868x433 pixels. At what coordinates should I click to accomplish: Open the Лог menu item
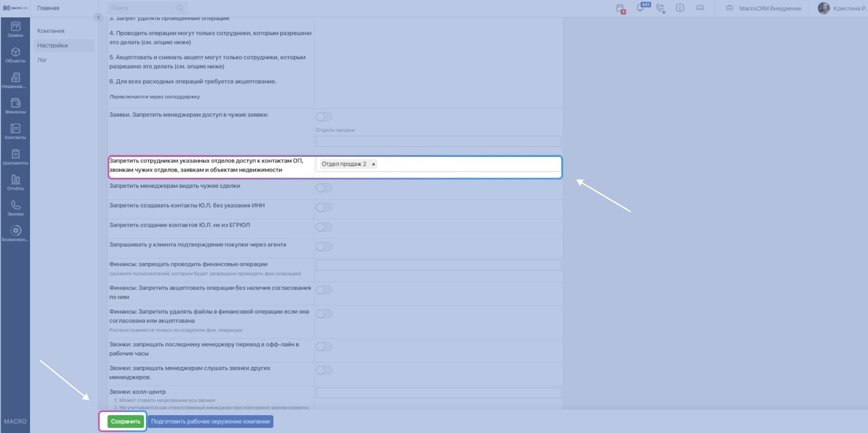pyautogui.click(x=42, y=60)
